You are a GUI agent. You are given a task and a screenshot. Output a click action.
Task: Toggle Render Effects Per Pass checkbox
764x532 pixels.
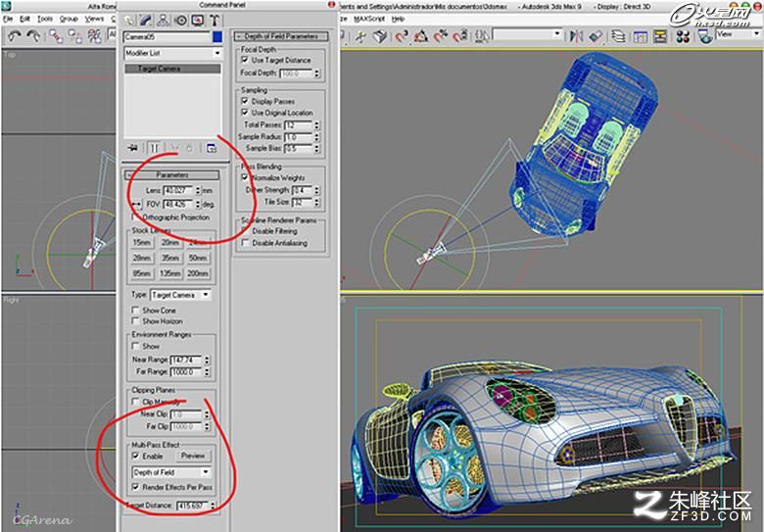pos(135,487)
